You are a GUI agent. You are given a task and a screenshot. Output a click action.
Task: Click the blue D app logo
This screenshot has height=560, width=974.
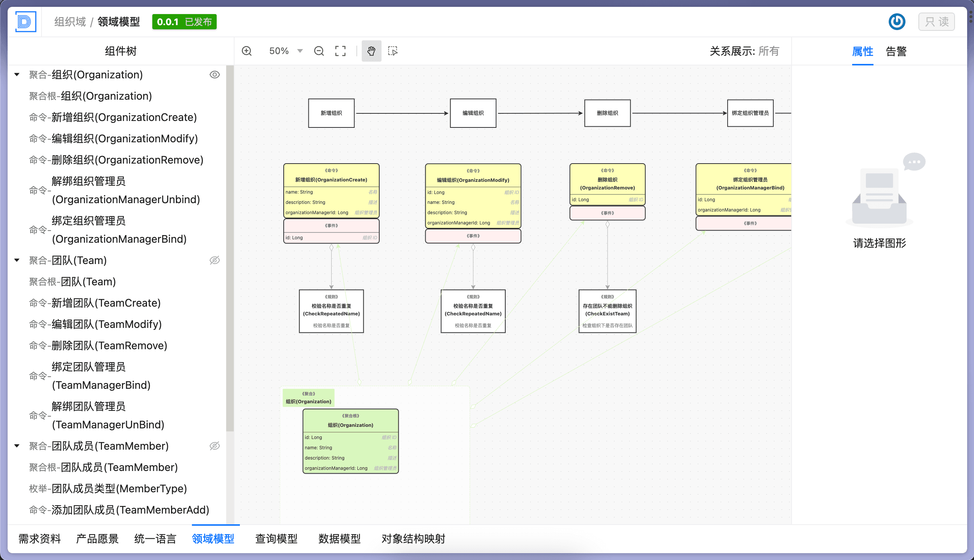click(x=26, y=22)
